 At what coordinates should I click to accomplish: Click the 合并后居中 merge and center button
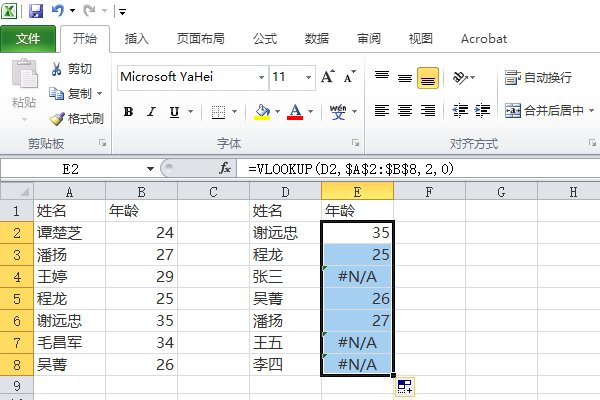[544, 111]
